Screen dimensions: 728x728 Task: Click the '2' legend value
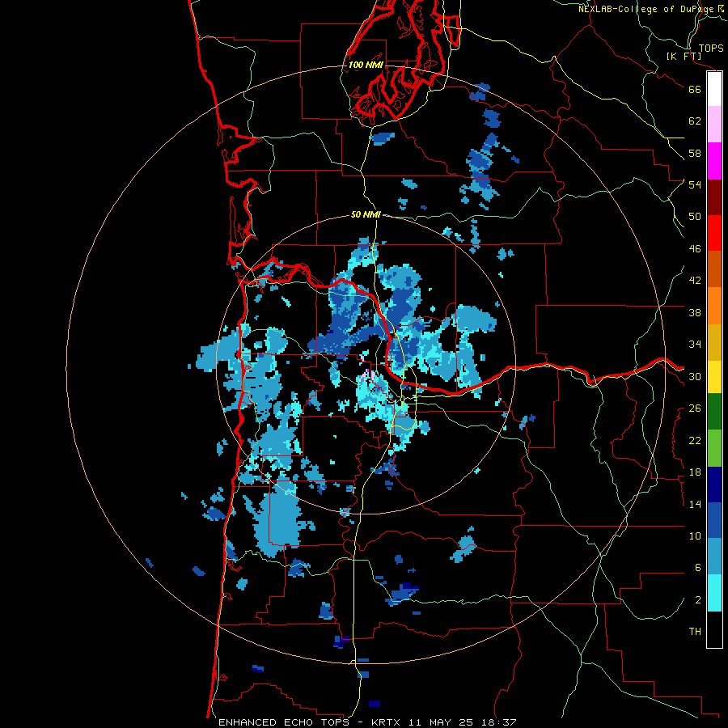[x=698, y=600]
